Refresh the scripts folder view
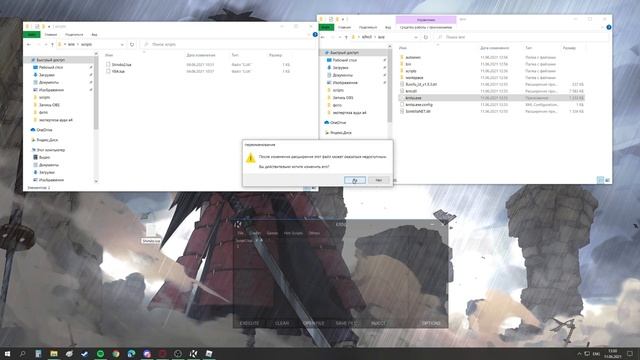Screen dimensions: 640x360 tap(132, 44)
